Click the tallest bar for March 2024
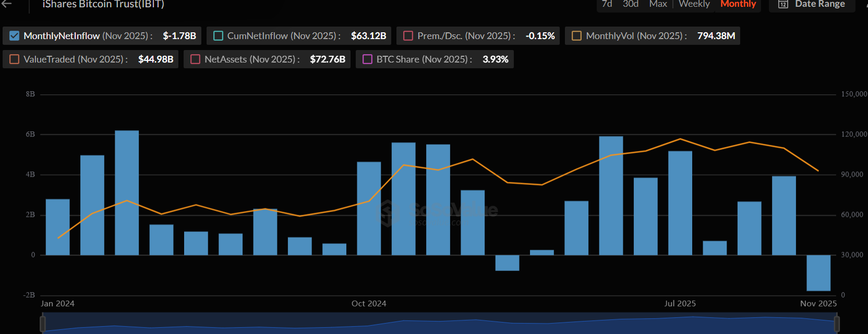Viewport: 868px width, 334px height. click(x=127, y=193)
